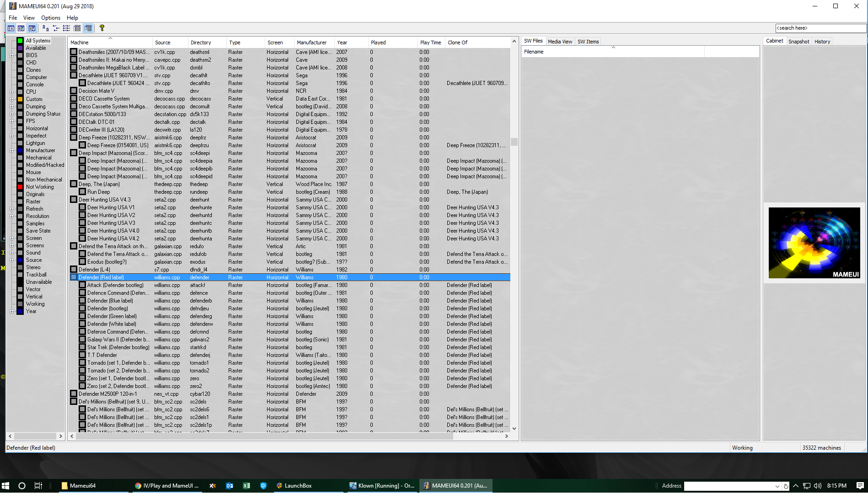Switch to list view mode
This screenshot has width=868, height=494.
pyautogui.click(x=67, y=28)
